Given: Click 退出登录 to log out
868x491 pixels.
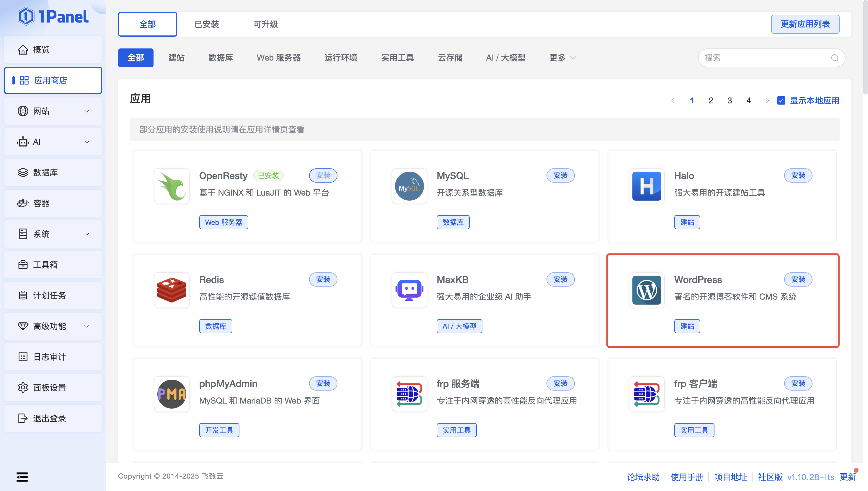Looking at the screenshot, I should pos(53,418).
